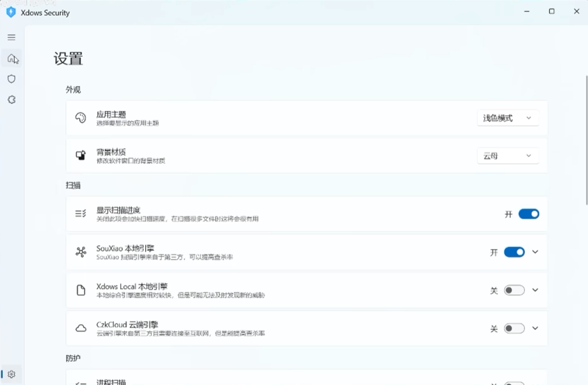Screen dimensions: 588x385
Task: Click the CzkCloud 云端引擎 title text
Action: point(127,325)
